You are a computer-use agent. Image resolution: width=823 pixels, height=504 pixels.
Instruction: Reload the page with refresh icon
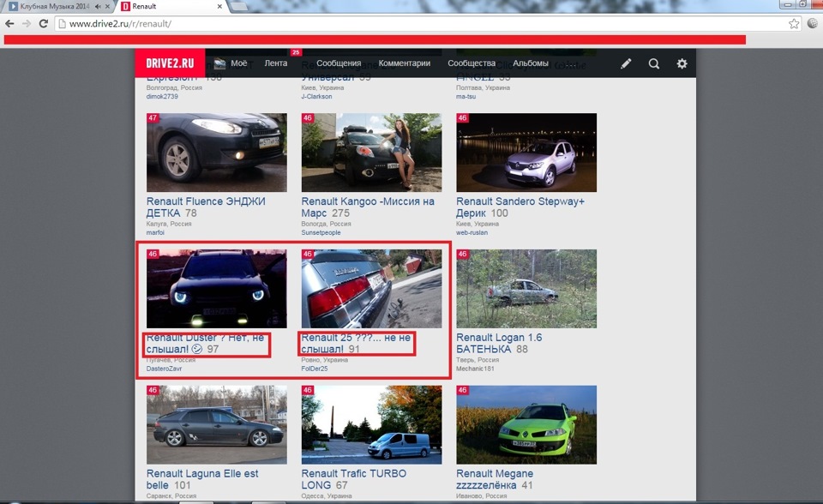[44, 24]
